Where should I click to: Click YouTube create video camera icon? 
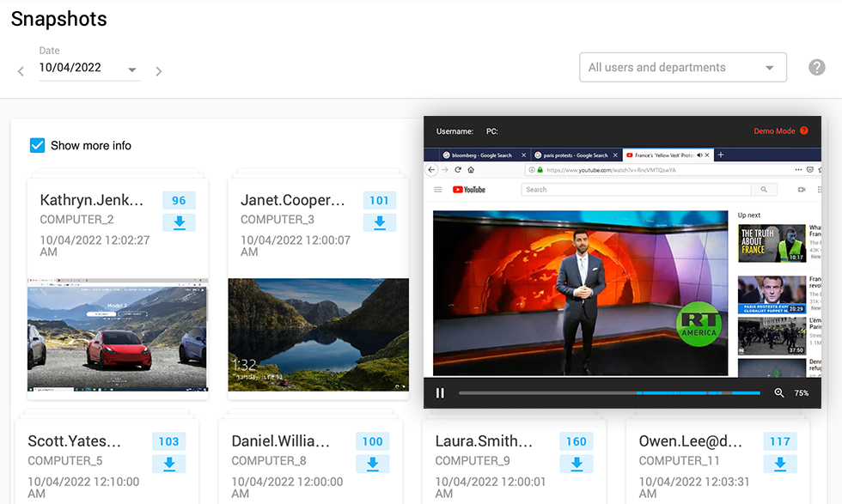[802, 190]
